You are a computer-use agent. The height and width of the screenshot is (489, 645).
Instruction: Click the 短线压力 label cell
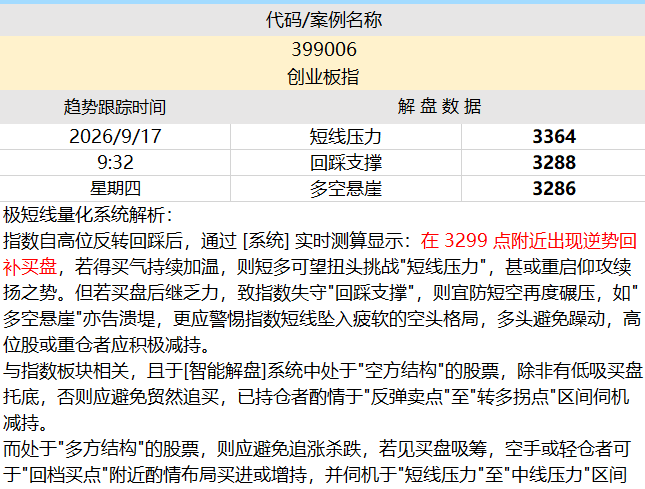[x=346, y=137]
